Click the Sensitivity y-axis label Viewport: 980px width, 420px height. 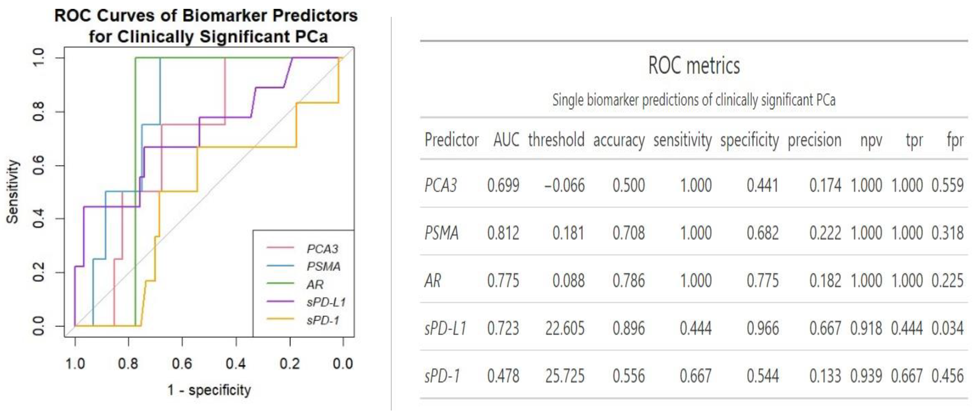pyautogui.click(x=12, y=191)
